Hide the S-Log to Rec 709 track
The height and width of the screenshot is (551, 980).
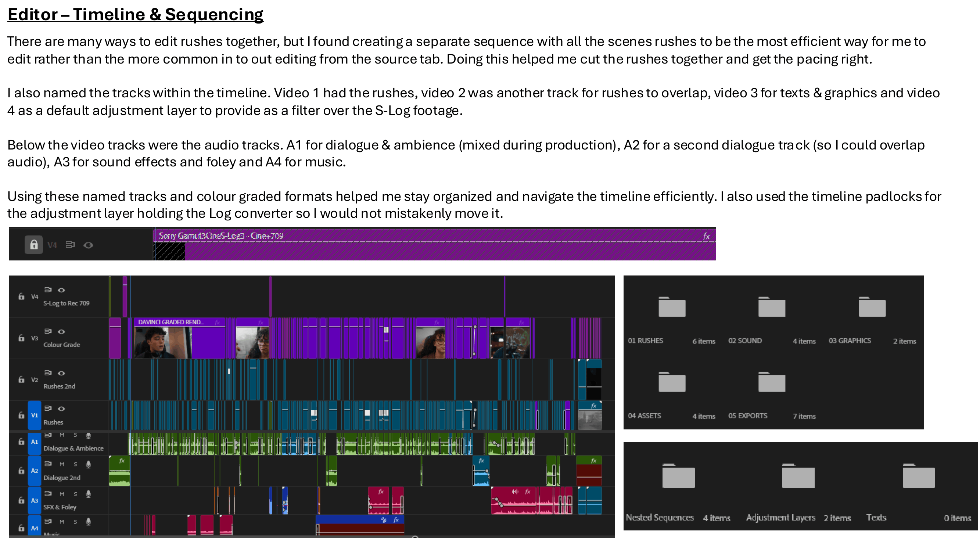tap(61, 290)
